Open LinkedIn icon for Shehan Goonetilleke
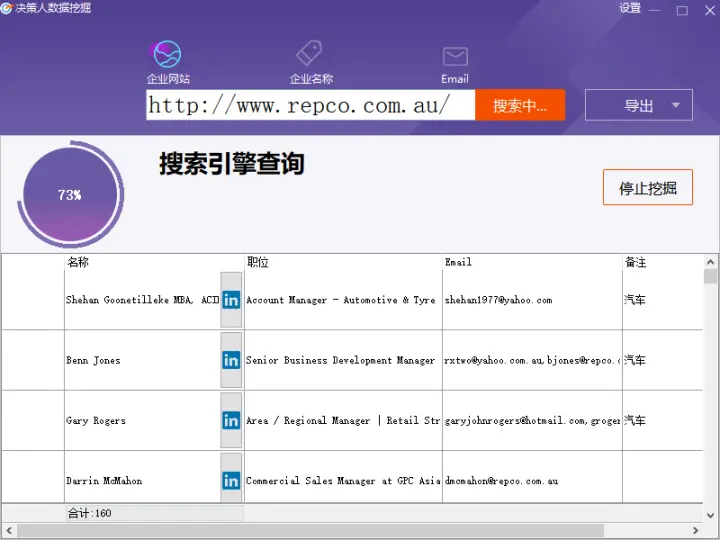 pyautogui.click(x=231, y=300)
